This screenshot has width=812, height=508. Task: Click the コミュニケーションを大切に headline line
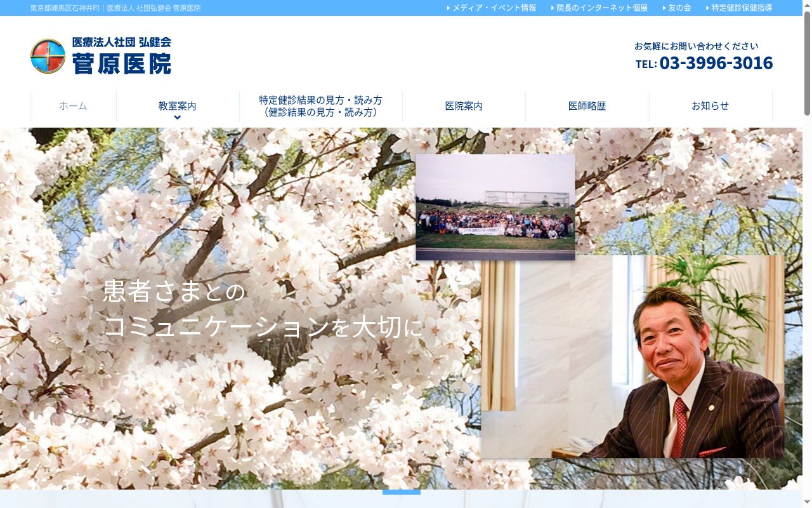263,328
